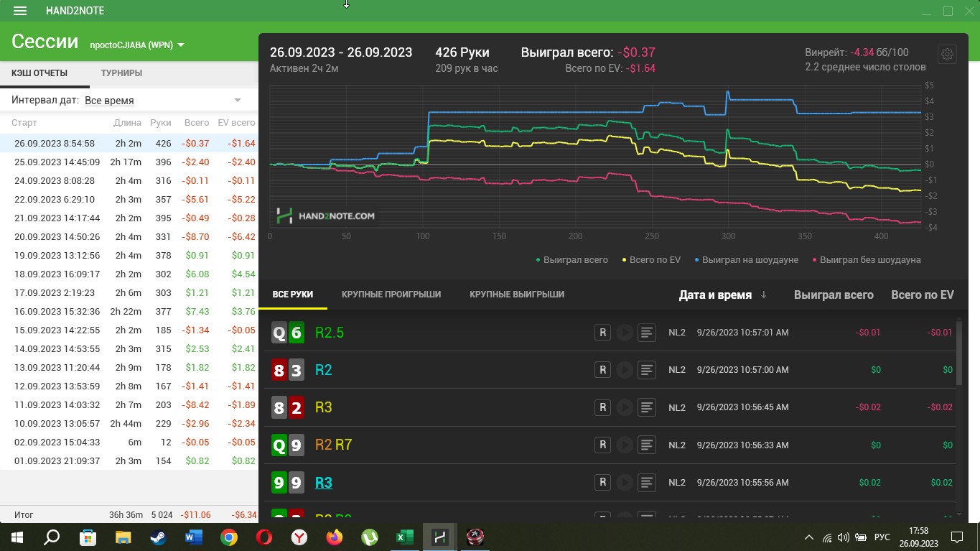Viewport: 980px width, 551px height.
Task: Play the Q9 hand replay
Action: click(625, 445)
